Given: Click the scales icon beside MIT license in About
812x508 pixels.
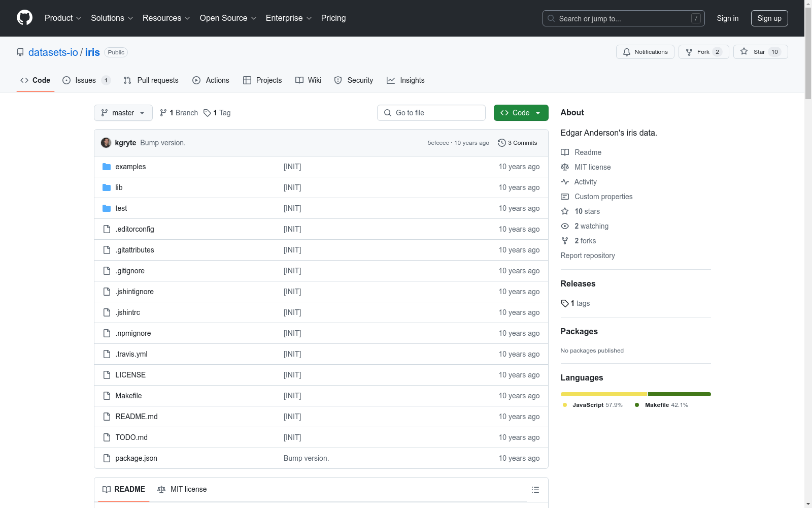Looking at the screenshot, I should click(x=565, y=167).
